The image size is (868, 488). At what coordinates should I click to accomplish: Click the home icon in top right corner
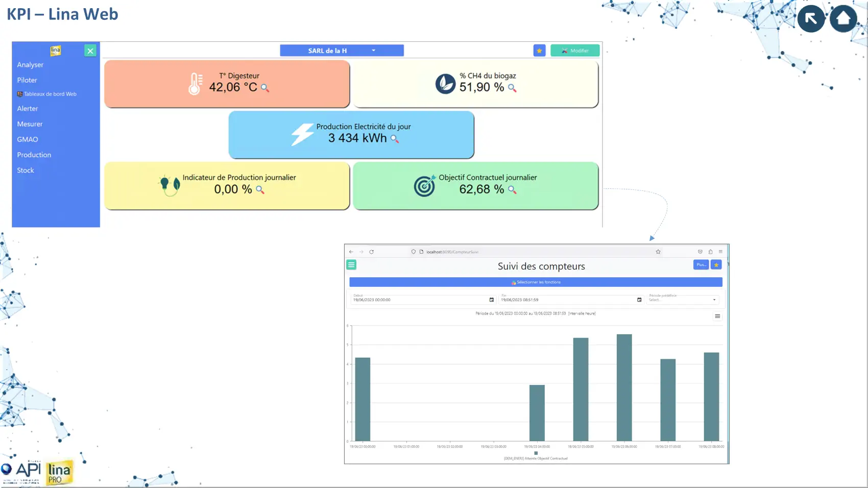(x=843, y=19)
